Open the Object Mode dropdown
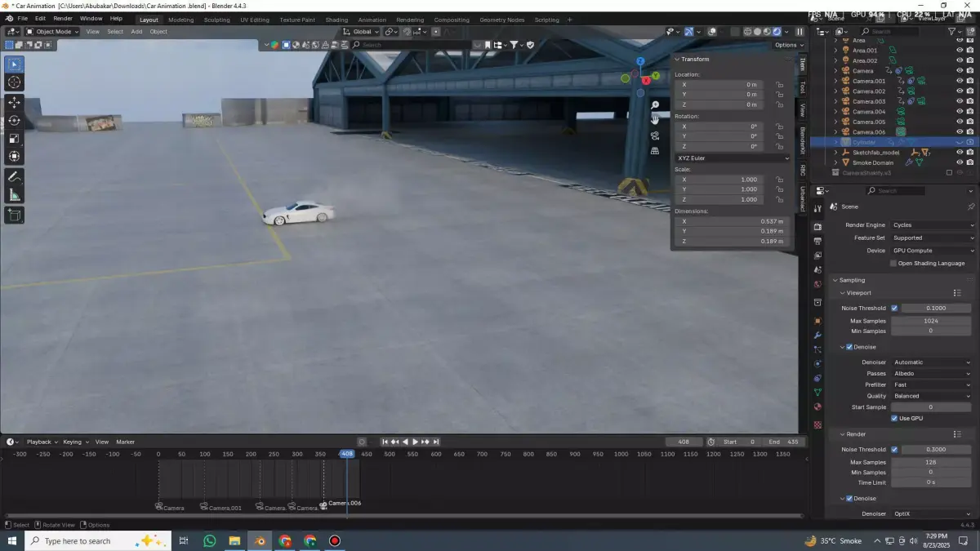Image resolution: width=980 pixels, height=551 pixels. 52,32
